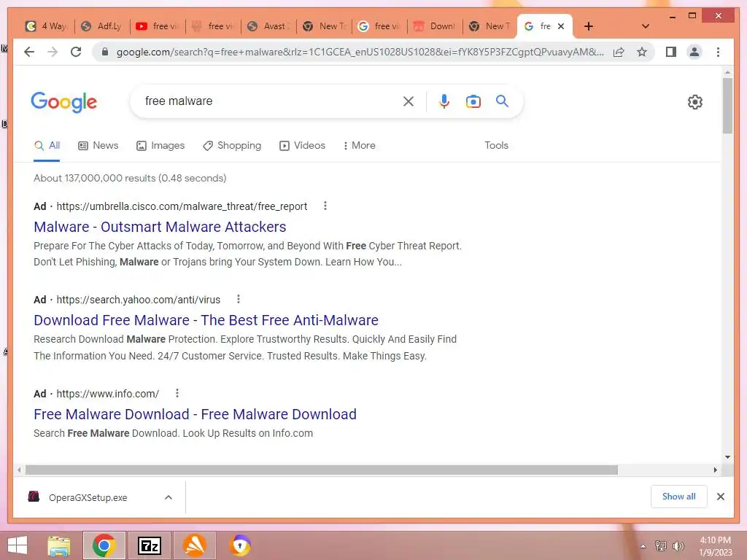Open options for the Cisco ad
Image resolution: width=747 pixels, height=560 pixels.
(325, 206)
